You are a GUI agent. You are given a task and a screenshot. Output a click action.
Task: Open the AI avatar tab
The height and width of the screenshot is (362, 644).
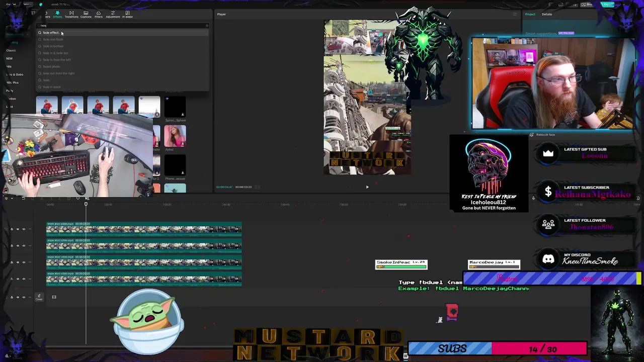[x=127, y=15]
